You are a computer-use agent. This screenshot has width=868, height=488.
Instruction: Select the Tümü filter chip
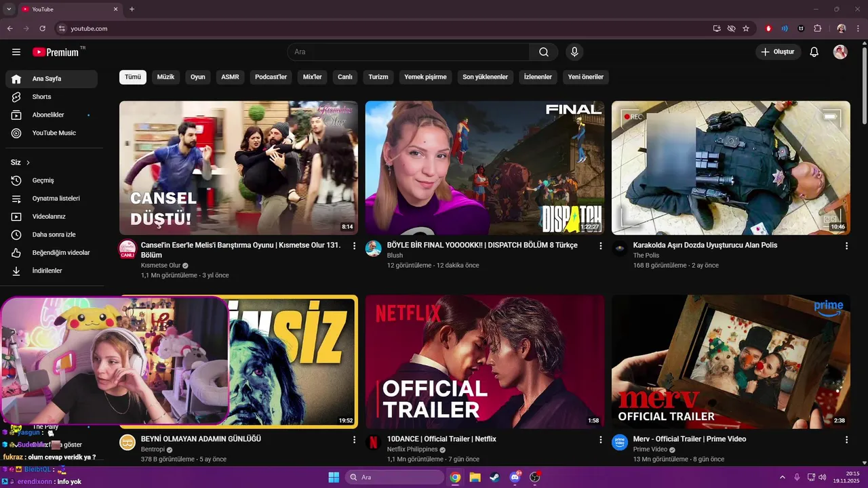[x=133, y=77]
